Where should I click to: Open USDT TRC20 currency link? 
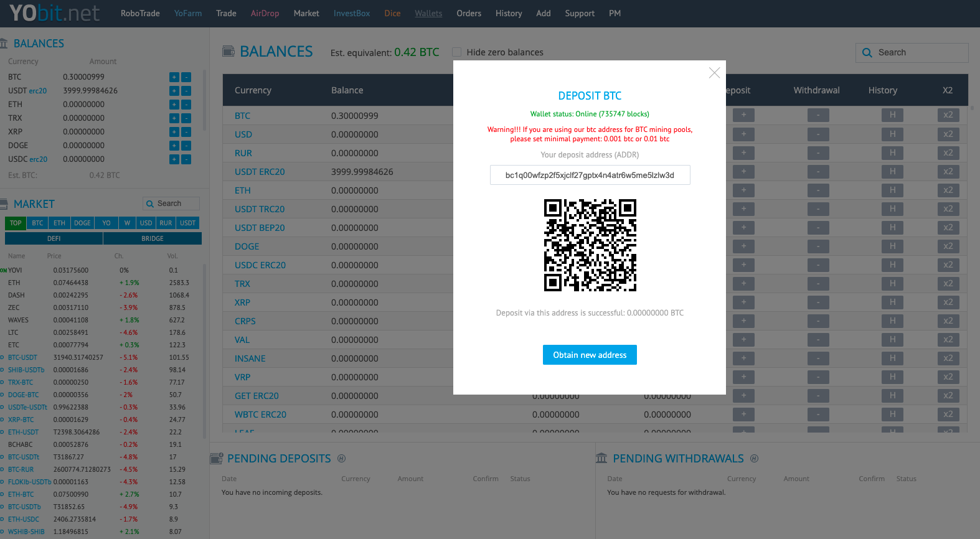coord(260,209)
